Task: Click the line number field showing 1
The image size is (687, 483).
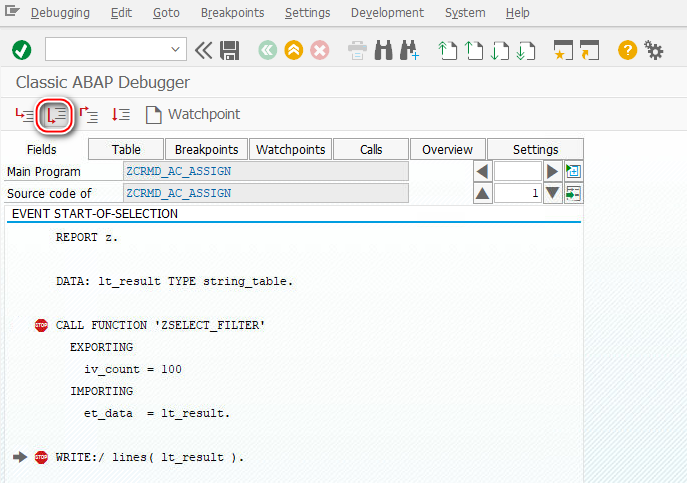Action: pyautogui.click(x=517, y=193)
